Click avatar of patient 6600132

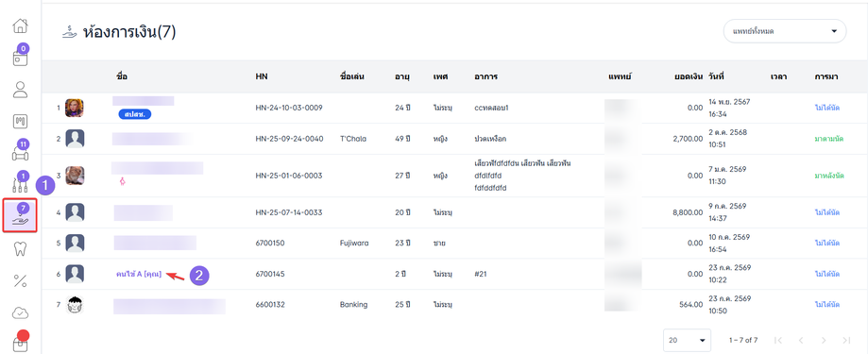(x=75, y=305)
